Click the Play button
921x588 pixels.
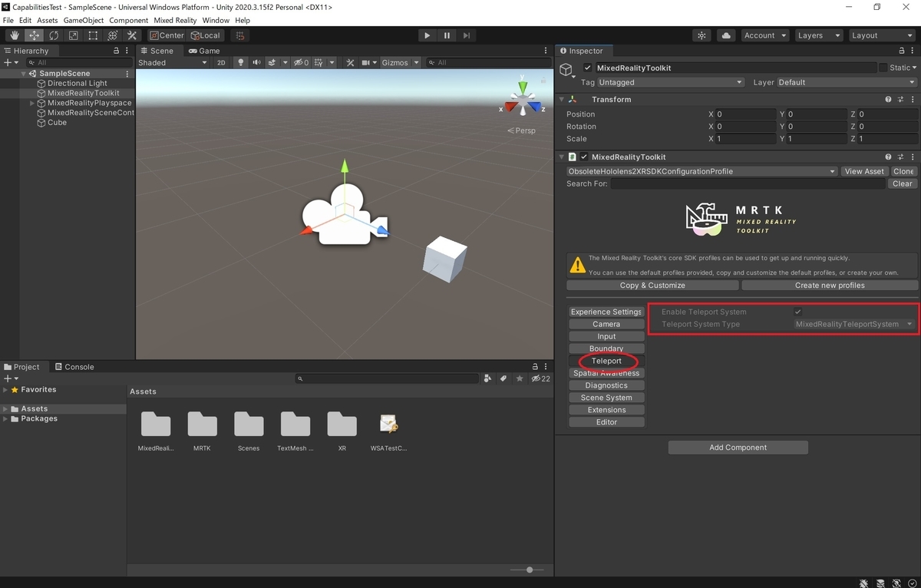pos(427,35)
